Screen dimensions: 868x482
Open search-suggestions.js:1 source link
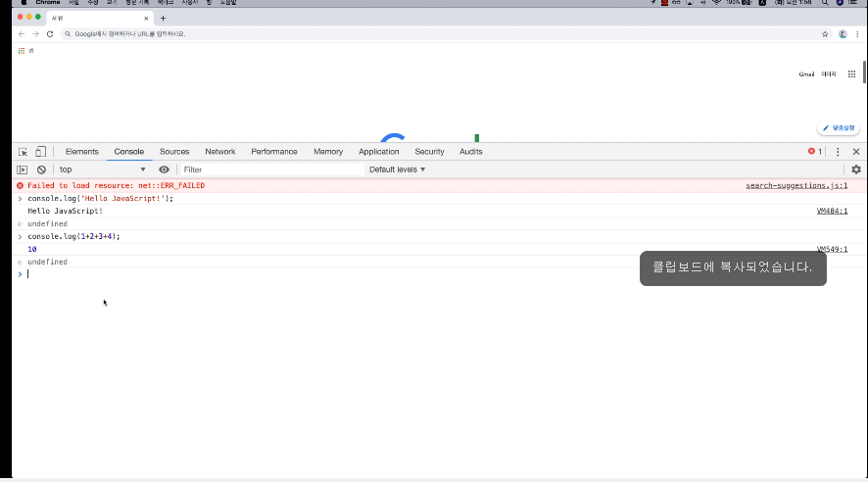796,186
